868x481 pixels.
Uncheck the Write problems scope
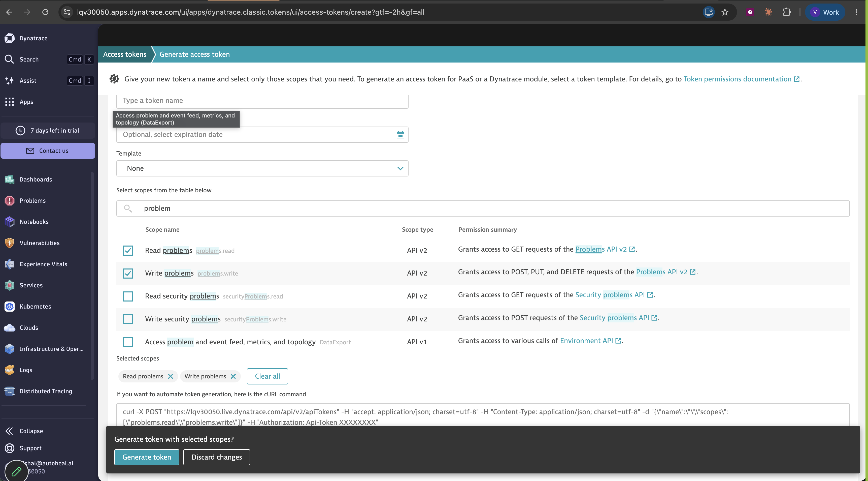(x=128, y=273)
